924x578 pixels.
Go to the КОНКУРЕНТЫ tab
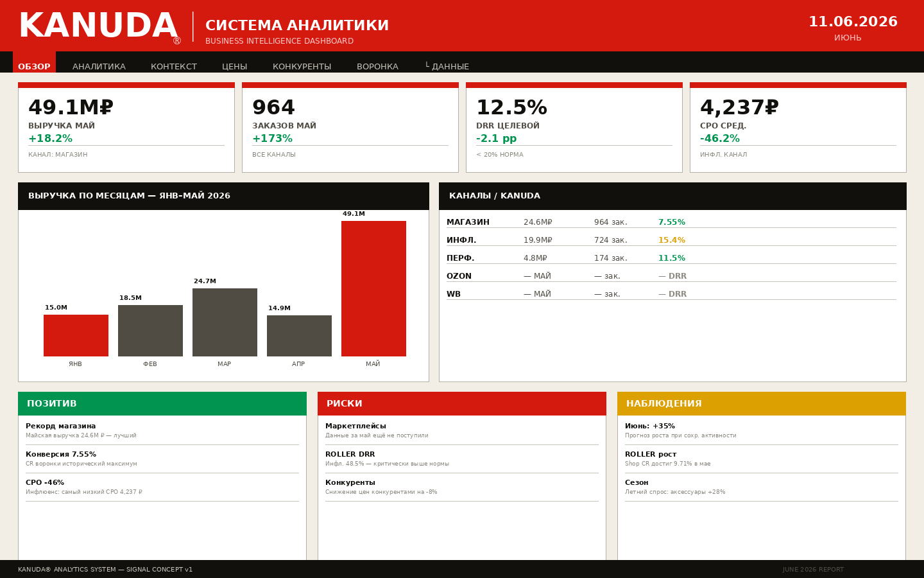pyautogui.click(x=302, y=67)
